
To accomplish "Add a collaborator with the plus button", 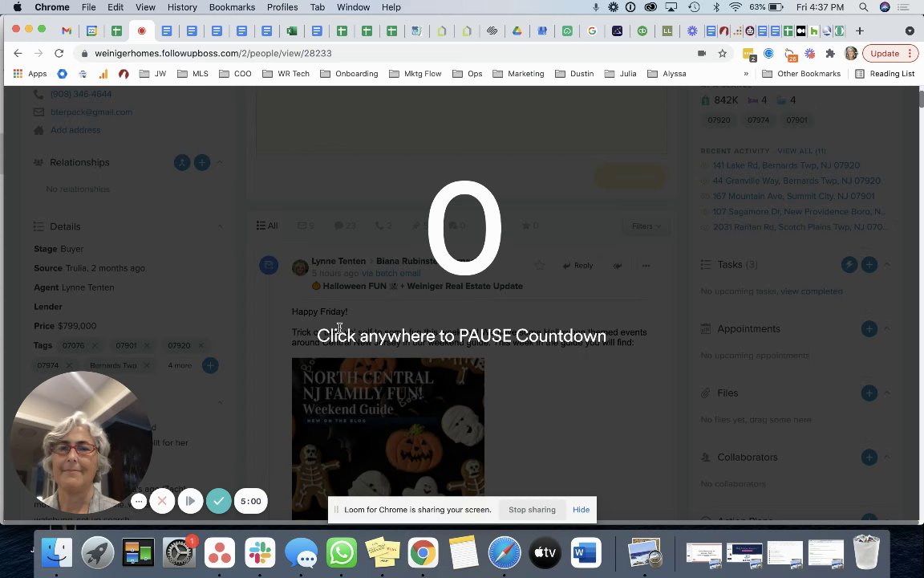I will click(x=869, y=457).
